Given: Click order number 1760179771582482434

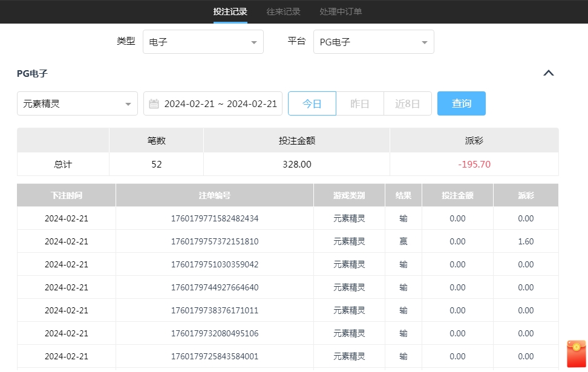Looking at the screenshot, I should pos(215,218).
